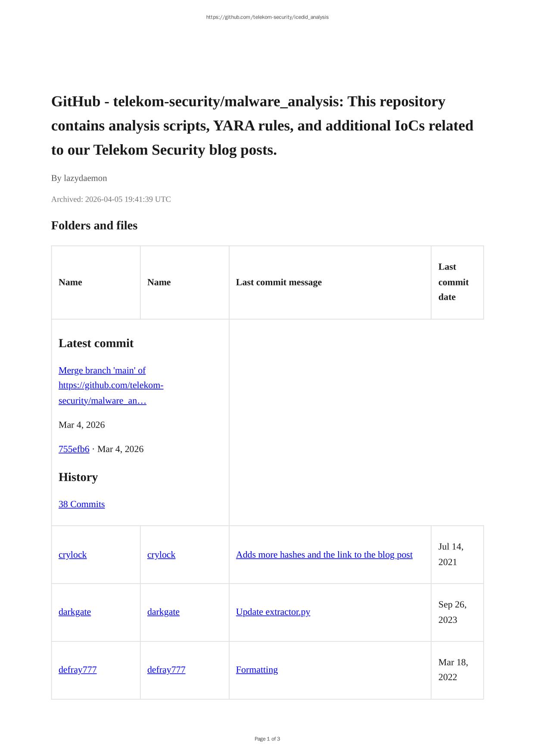This screenshot has width=535, height=756.
Task: Open crylock folder link in first Name column
Action: [72, 555]
